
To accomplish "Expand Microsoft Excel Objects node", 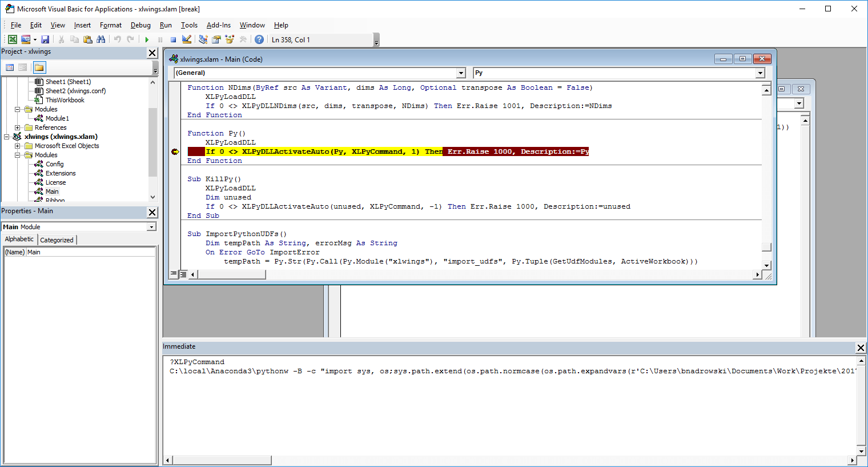I will coord(17,145).
